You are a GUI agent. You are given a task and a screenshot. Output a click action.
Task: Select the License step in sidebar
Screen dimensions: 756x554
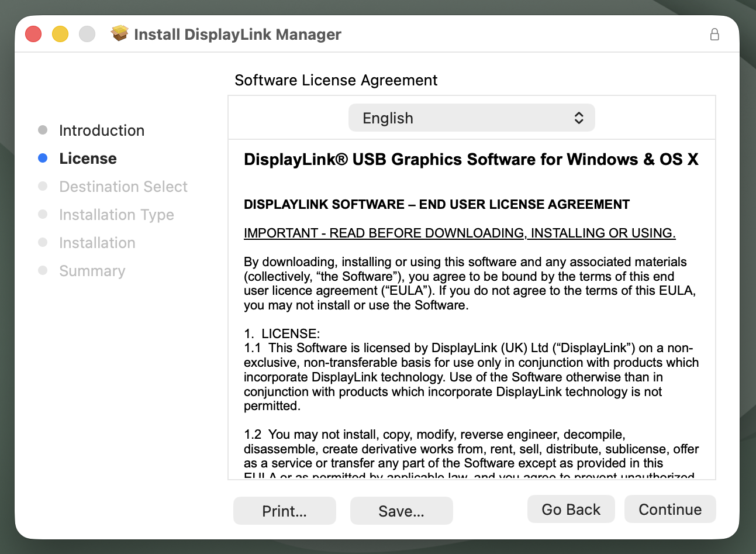[x=88, y=158]
